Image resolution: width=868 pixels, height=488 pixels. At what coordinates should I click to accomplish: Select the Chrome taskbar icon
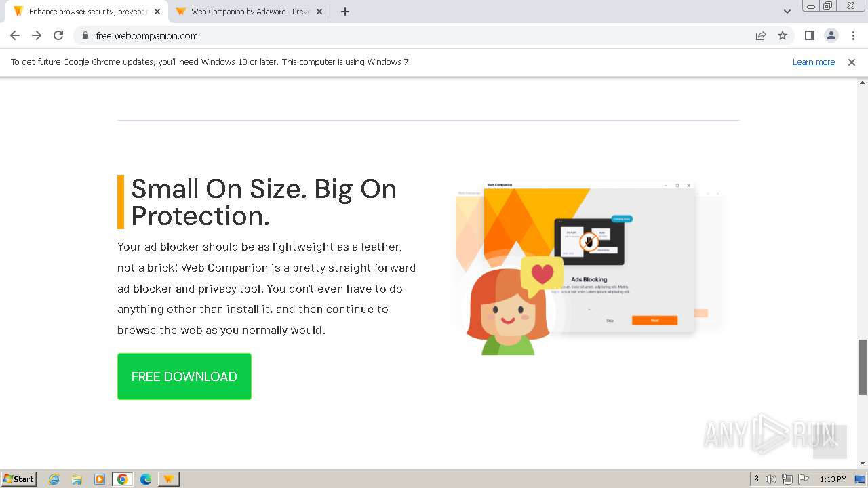(x=123, y=479)
